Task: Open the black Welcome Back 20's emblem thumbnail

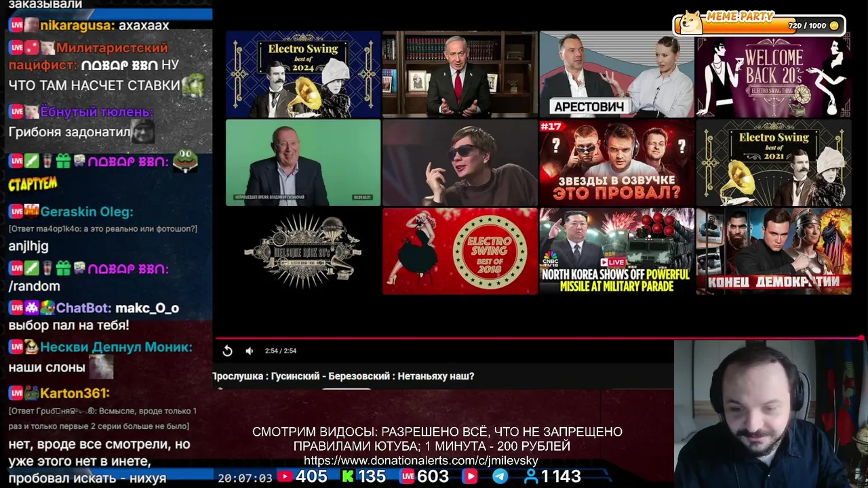Action: pyautogui.click(x=303, y=251)
